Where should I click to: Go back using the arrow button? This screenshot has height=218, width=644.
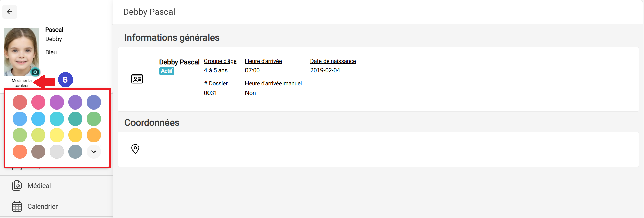[10, 12]
